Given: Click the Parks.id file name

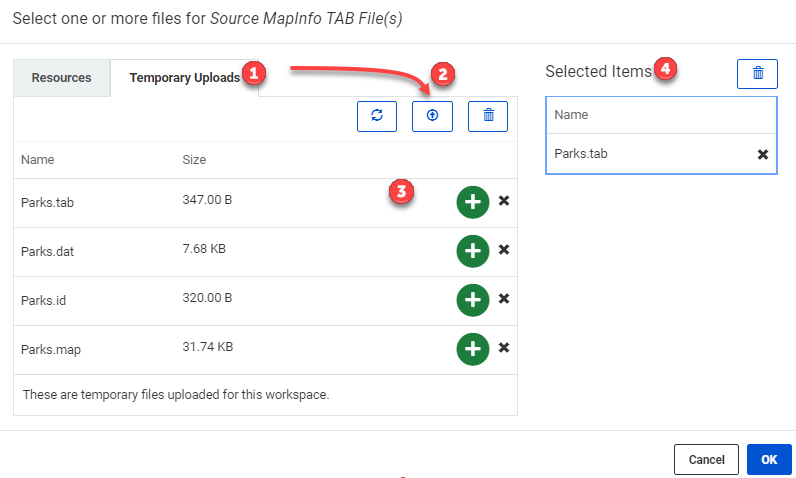Looking at the screenshot, I should point(43,300).
